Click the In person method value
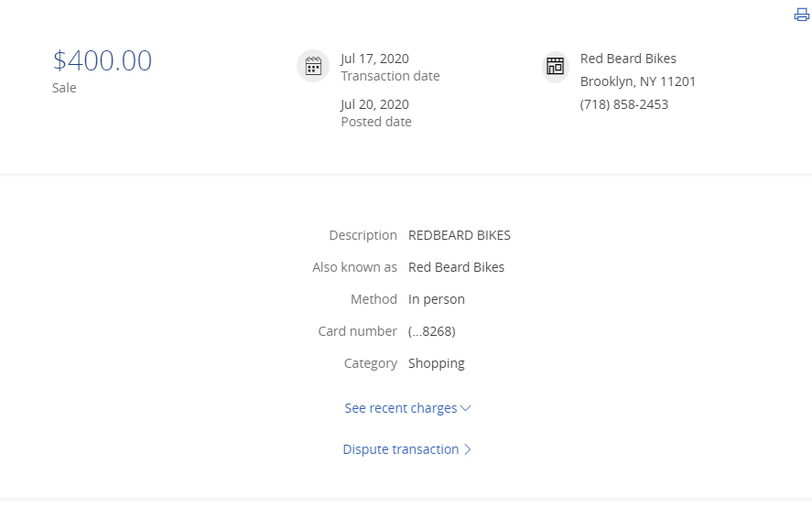812x517 pixels. click(x=437, y=299)
